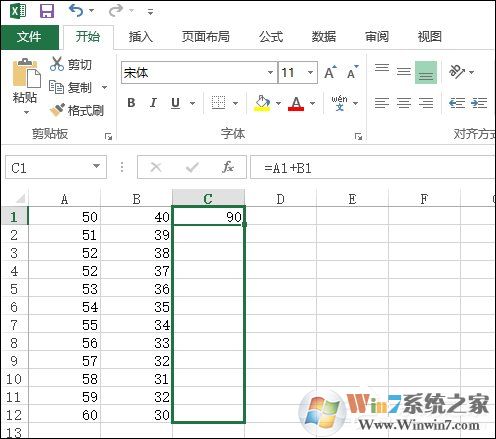Select cell C1 containing 90

(x=208, y=216)
